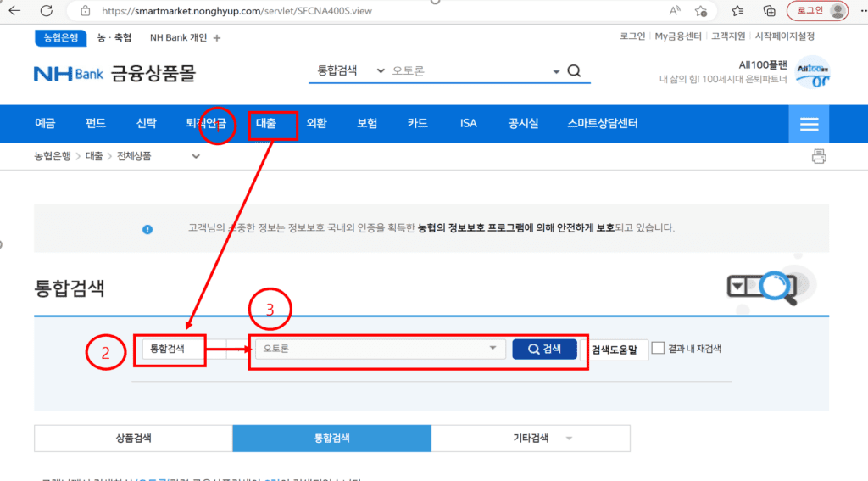Open the ISA menu
This screenshot has height=481, width=868.
(468, 123)
